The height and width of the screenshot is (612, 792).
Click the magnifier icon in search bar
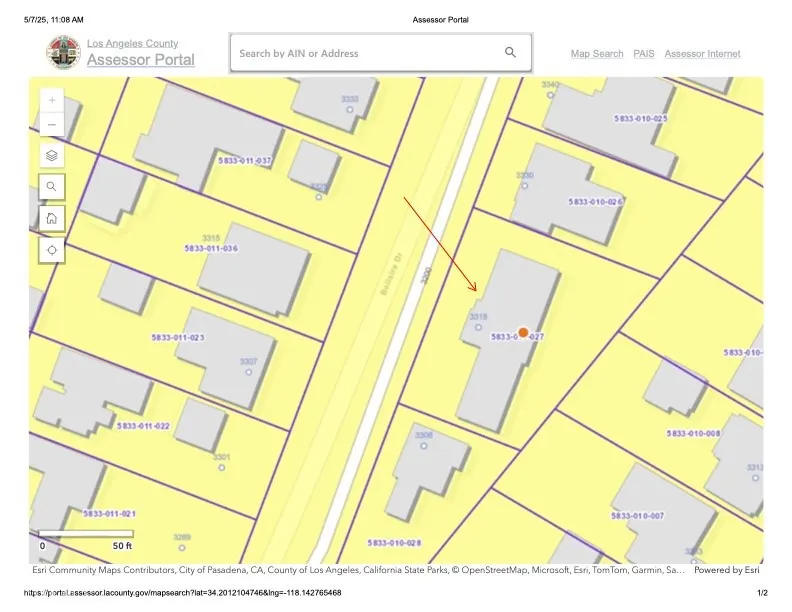point(510,53)
